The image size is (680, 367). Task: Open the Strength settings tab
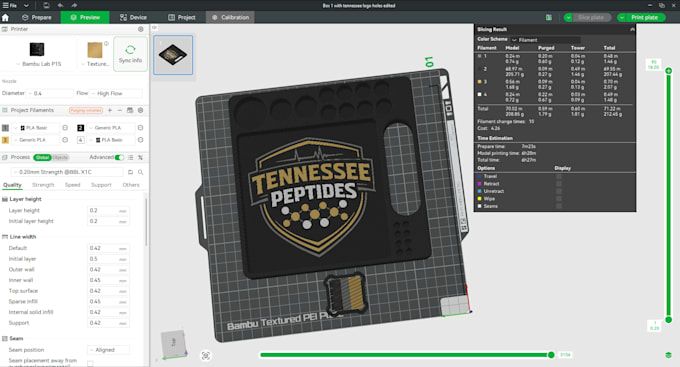43,185
